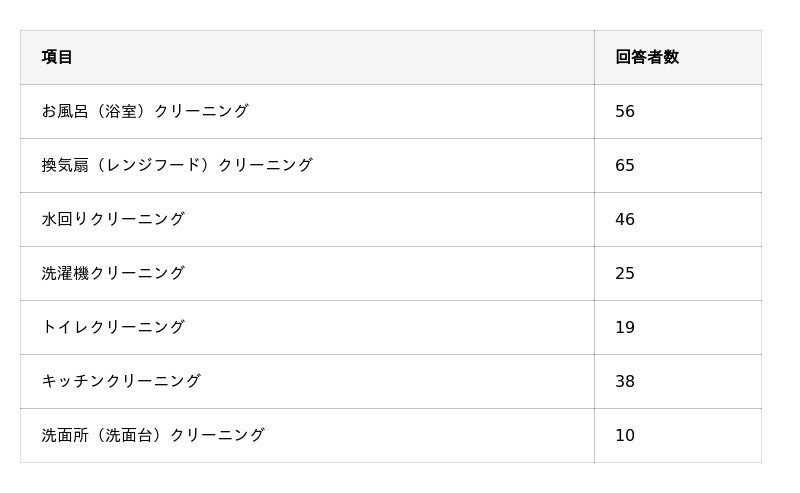This screenshot has height=493, width=800.
Task: Click the respondent count 19
Action: coord(625,328)
